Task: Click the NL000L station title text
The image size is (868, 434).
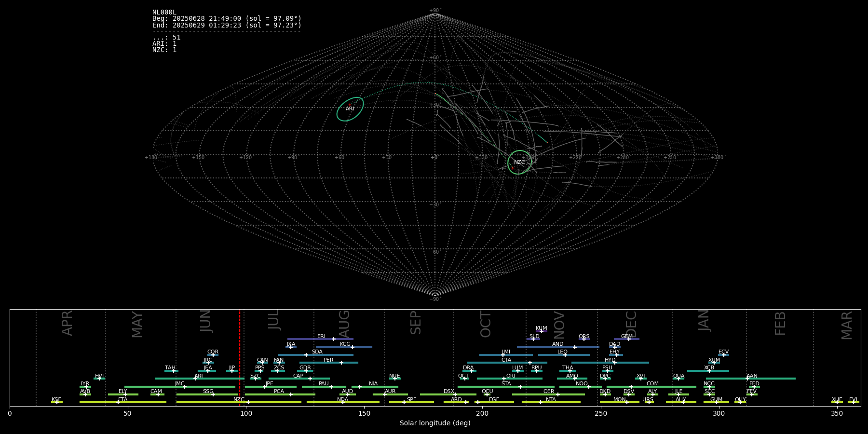Action: [164, 13]
